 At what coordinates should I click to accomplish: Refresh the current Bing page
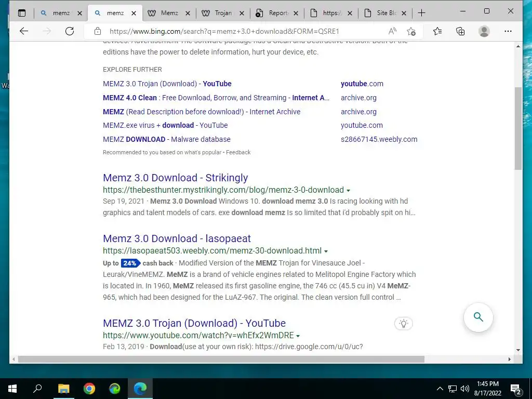pos(70,31)
